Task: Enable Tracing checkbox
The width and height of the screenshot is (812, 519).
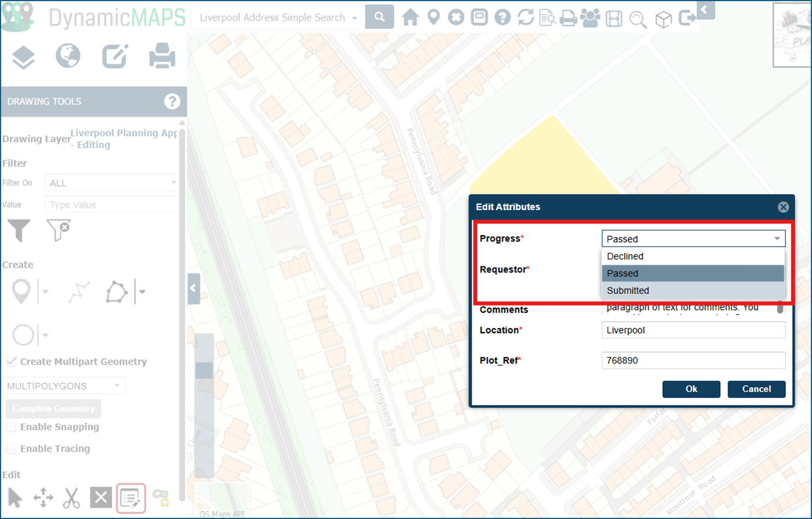Action: click(10, 449)
